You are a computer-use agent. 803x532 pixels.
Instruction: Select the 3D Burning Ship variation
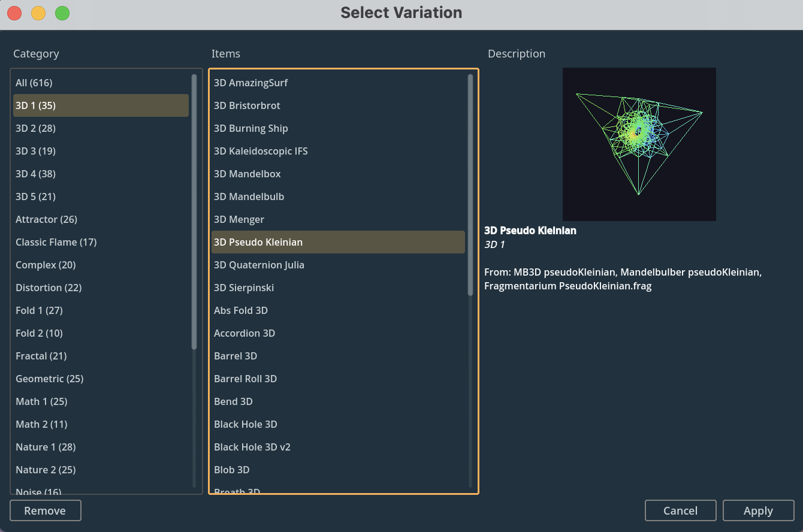(338, 128)
